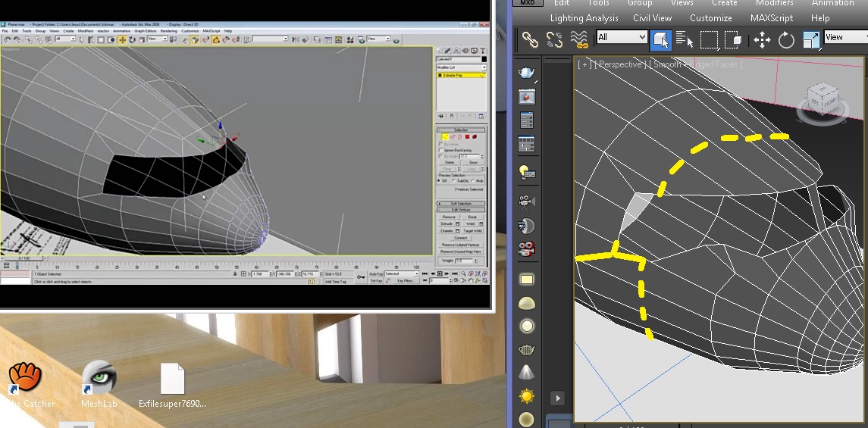The width and height of the screenshot is (868, 428).
Task: Open Select by Name in right window toolbar
Action: pyautogui.click(x=685, y=40)
